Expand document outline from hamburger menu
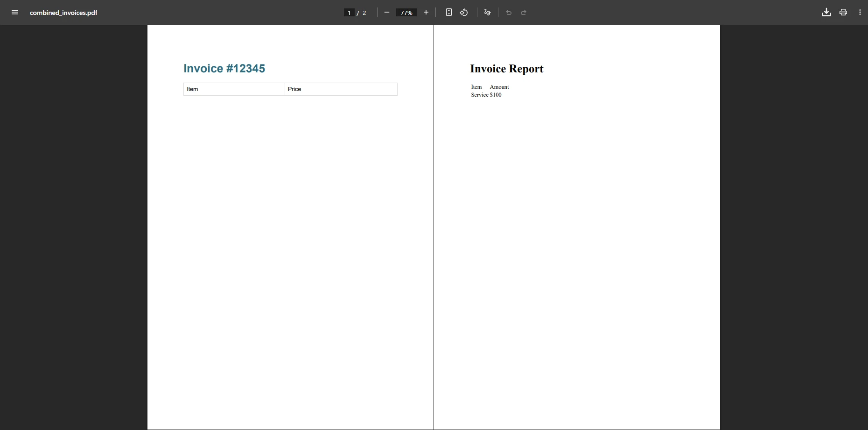The image size is (868, 430). click(x=15, y=13)
